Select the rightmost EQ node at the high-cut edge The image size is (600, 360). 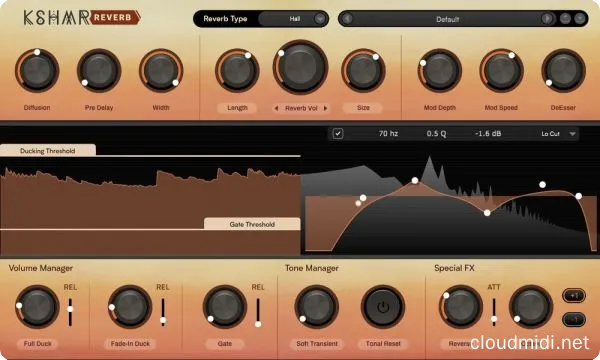[x=579, y=196]
